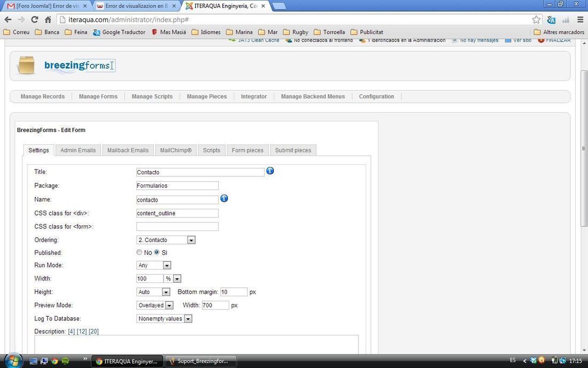Screen dimensions: 588x368
Task: Open Manage Records menu
Action: point(43,96)
